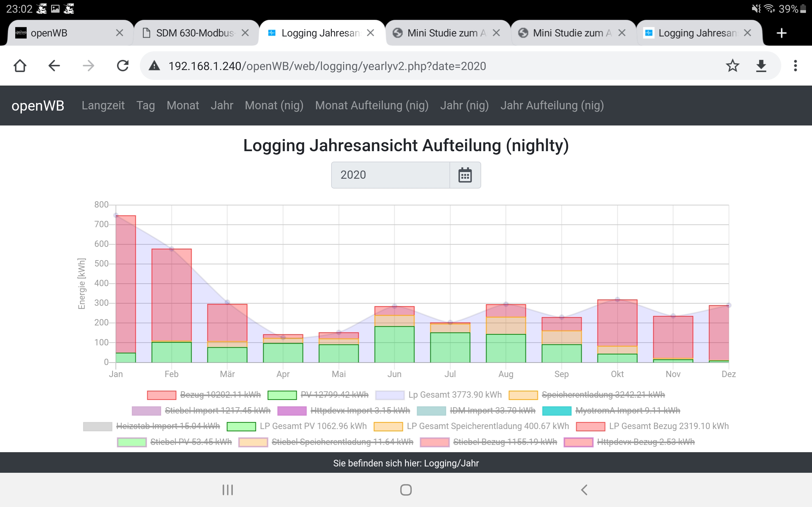Open the Langzeit navigation link
The width and height of the screenshot is (812, 507).
pyautogui.click(x=103, y=105)
